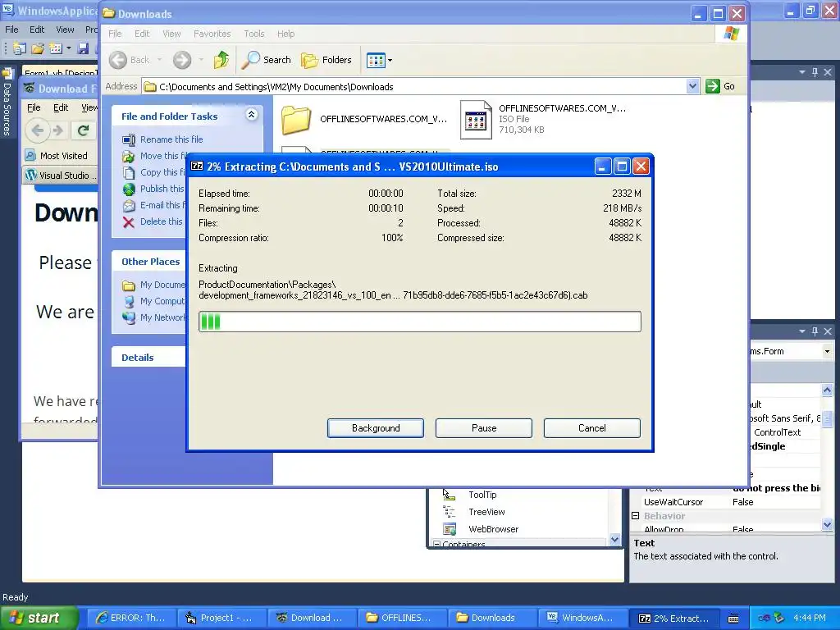Click Reload button in browser window
The height and width of the screenshot is (630, 840).
click(x=83, y=130)
